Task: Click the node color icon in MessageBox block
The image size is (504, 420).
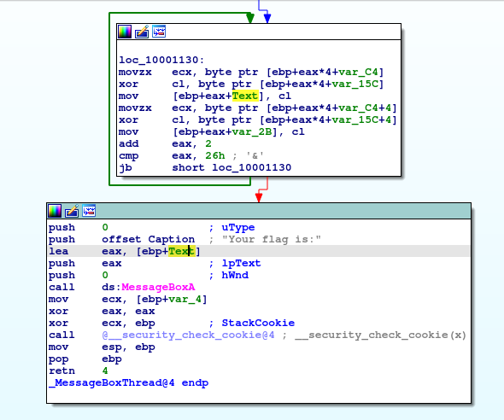Action: pyautogui.click(x=55, y=211)
